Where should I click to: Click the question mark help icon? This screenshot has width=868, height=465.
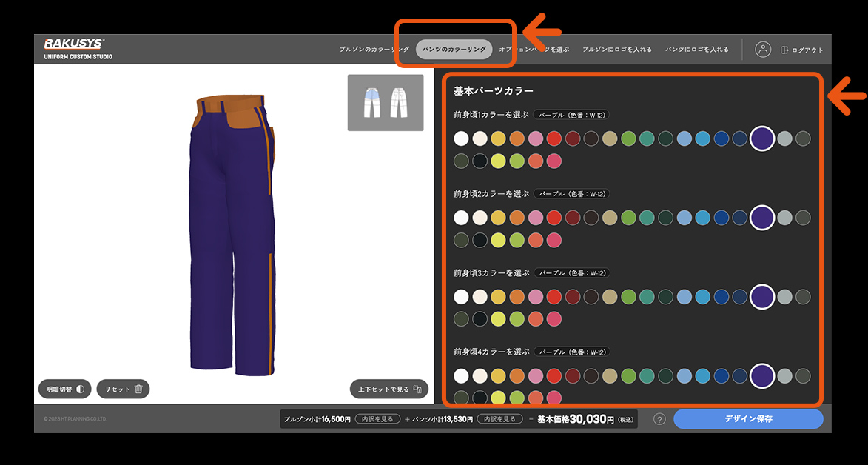coord(659,419)
